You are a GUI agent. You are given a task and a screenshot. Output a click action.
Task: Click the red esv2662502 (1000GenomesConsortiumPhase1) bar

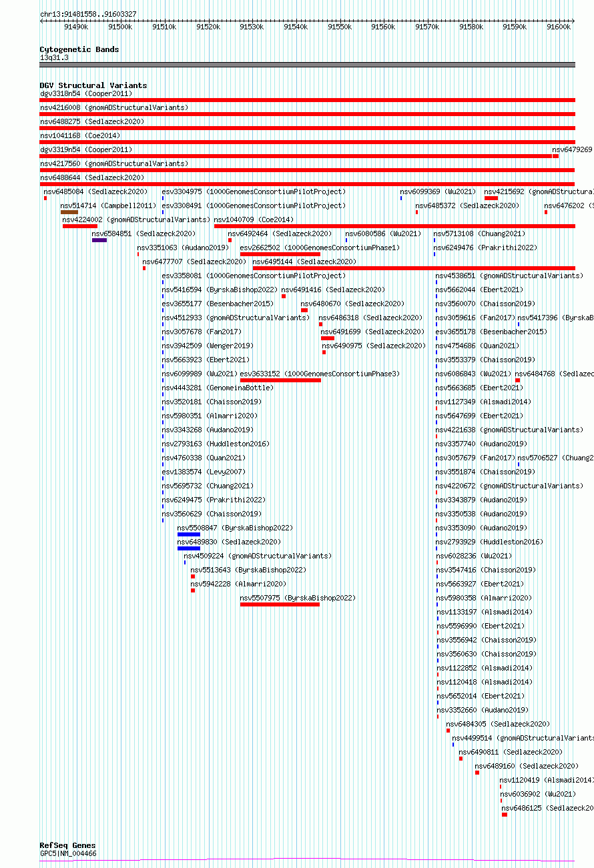280,254
